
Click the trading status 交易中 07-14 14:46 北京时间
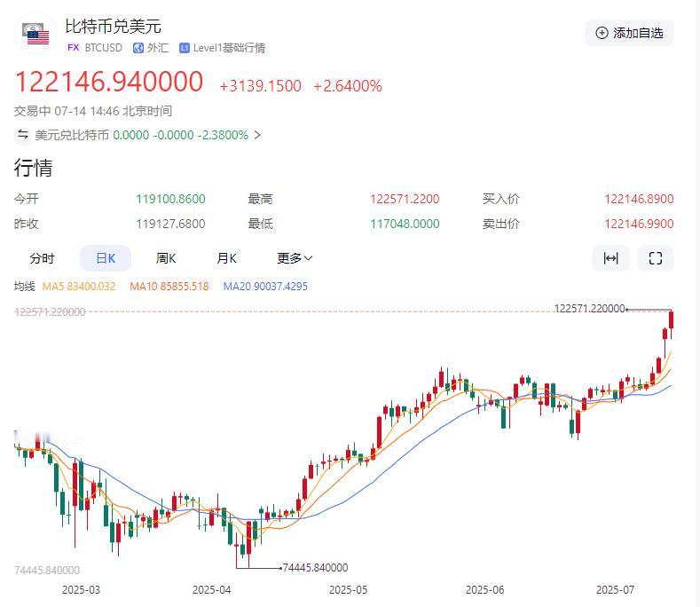coord(93,111)
